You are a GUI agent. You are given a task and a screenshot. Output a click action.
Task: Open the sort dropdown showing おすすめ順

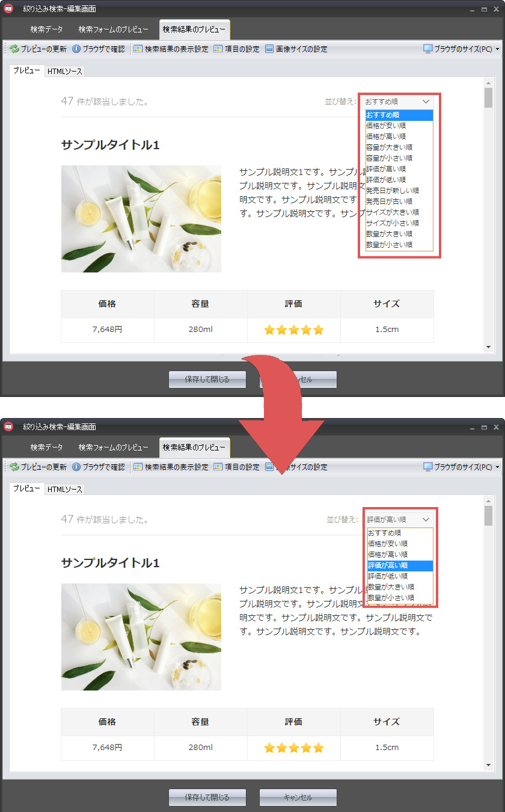tap(398, 102)
